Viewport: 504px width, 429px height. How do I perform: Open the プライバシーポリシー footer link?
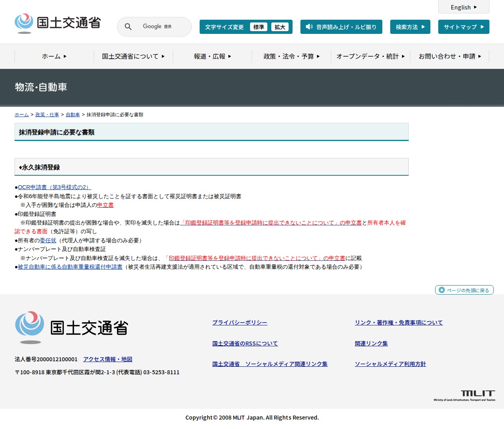pos(239,323)
